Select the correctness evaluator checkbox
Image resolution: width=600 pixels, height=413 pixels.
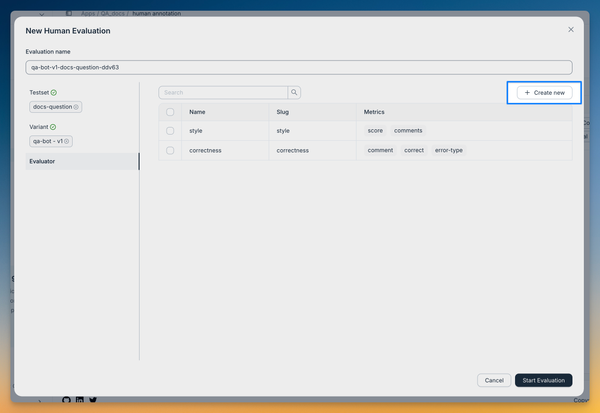pos(170,150)
